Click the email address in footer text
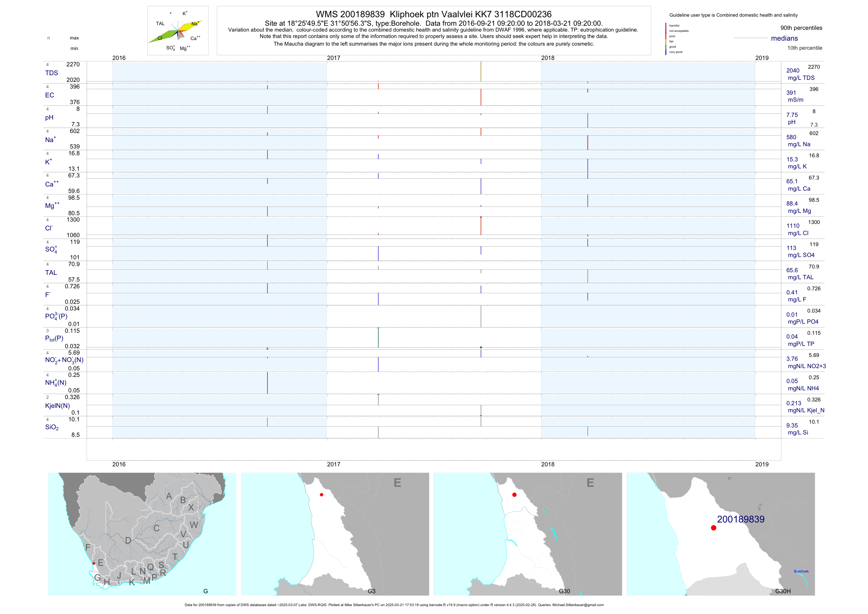 coord(578,605)
